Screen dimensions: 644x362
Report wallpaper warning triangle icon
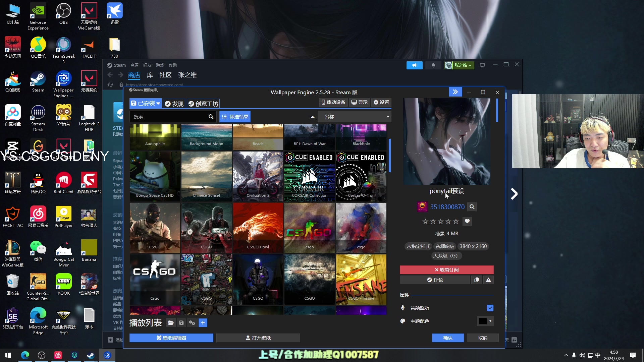488,280
